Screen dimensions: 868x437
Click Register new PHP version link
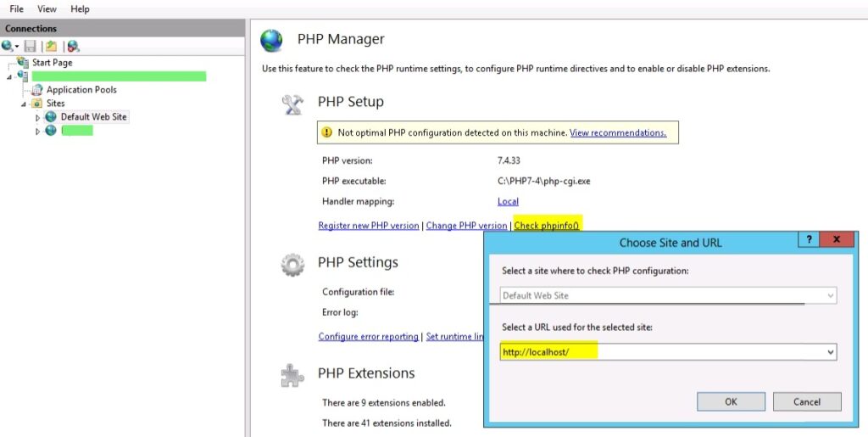pos(369,226)
